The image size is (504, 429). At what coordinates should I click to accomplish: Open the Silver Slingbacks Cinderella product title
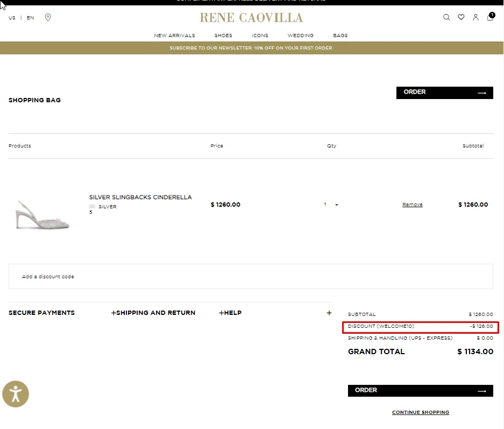click(140, 197)
